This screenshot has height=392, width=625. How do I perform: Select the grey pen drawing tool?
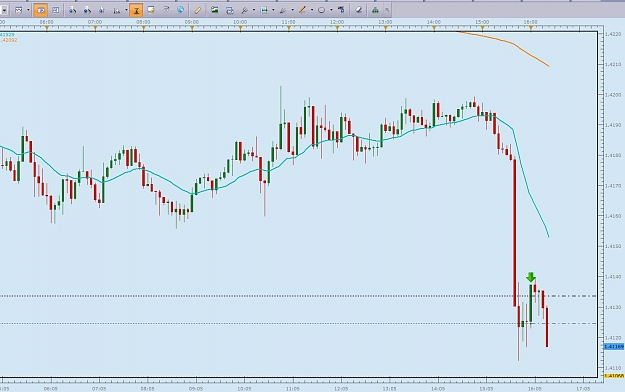click(283, 10)
